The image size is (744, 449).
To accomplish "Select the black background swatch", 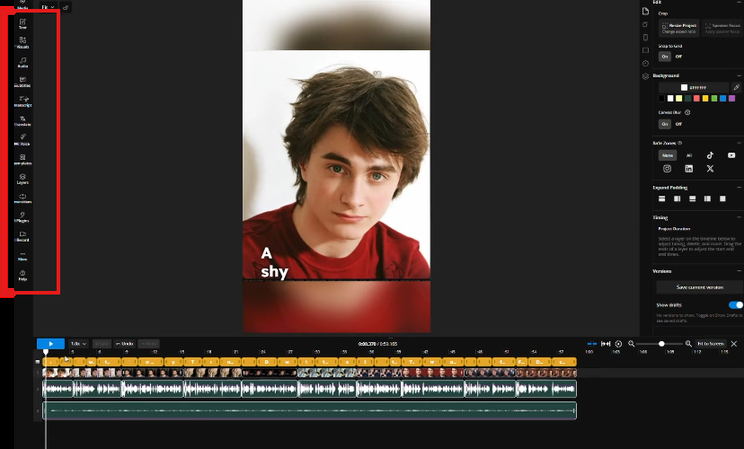I will click(661, 99).
